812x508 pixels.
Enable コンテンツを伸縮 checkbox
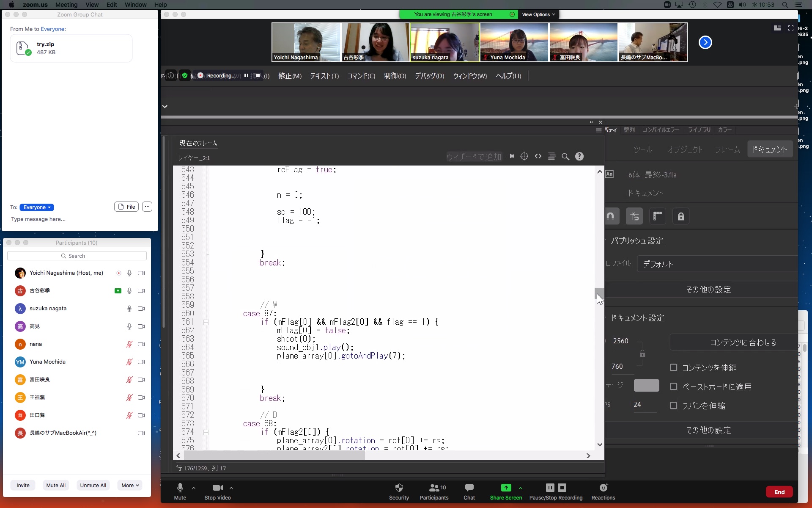pos(673,367)
